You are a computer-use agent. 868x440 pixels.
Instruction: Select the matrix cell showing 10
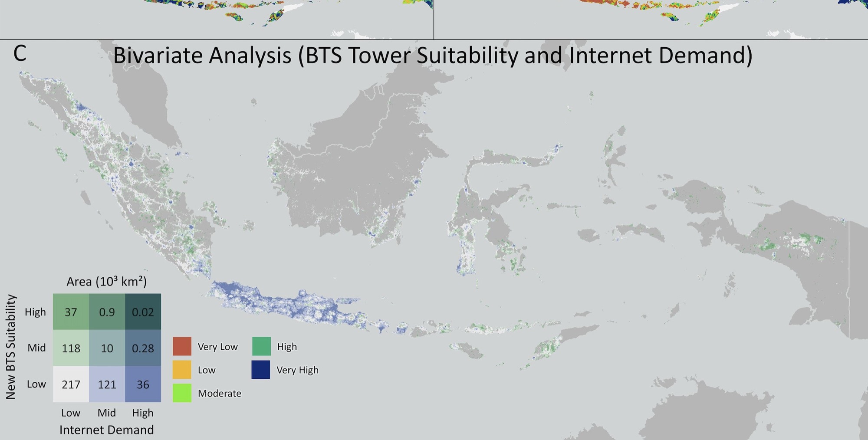pos(107,348)
